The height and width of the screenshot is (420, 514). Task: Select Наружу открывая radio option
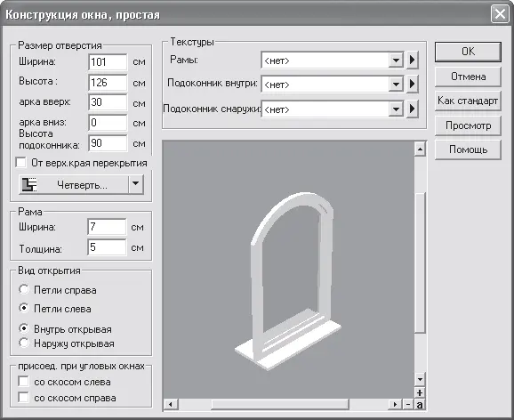point(24,343)
